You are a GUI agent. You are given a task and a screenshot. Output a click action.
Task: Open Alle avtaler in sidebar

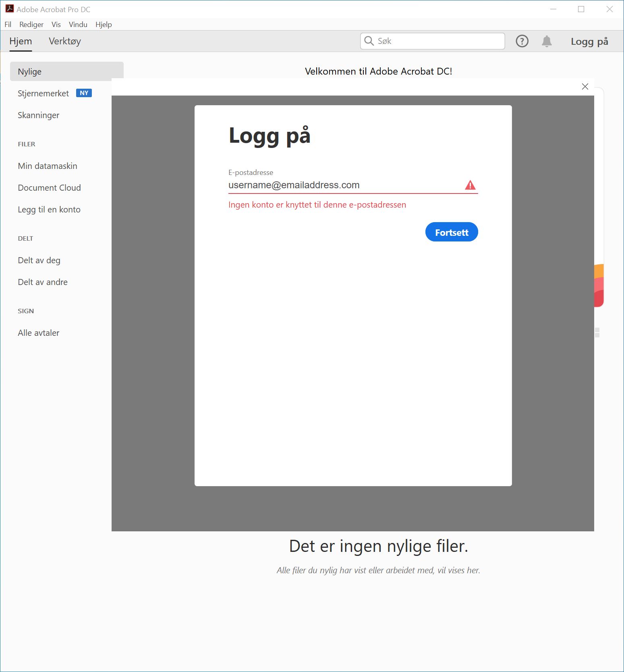tap(38, 333)
